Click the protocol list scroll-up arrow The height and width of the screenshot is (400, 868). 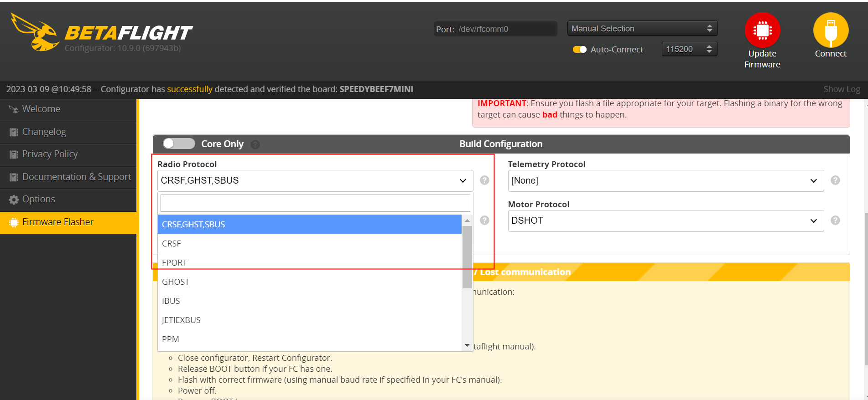[x=467, y=221]
